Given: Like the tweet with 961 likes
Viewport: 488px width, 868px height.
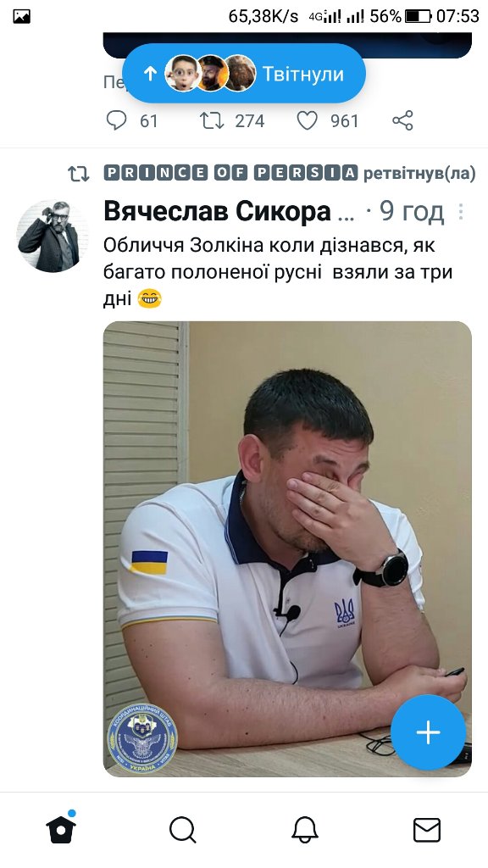Looking at the screenshot, I should coord(307,120).
